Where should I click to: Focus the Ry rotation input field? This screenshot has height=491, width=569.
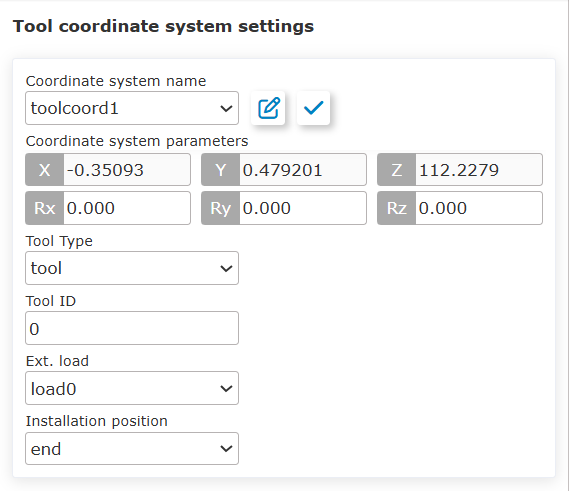[x=303, y=208]
